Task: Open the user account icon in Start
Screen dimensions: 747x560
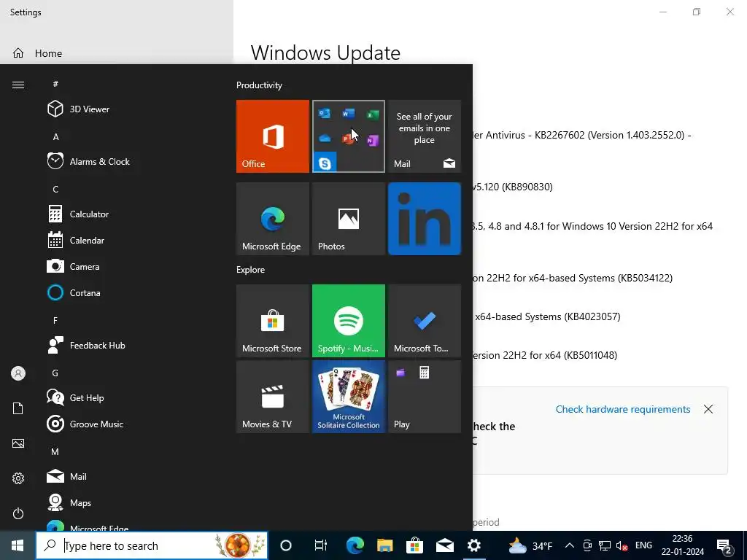Action: pos(18,373)
